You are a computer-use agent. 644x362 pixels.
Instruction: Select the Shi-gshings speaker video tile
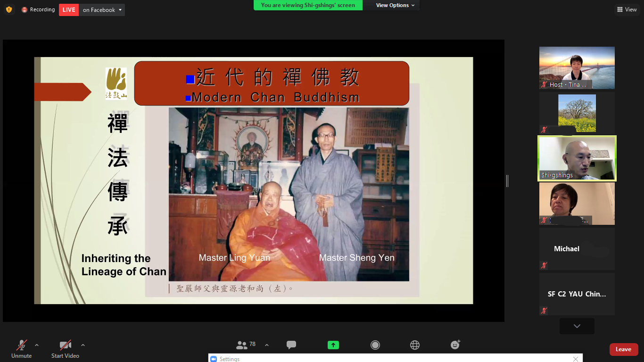pyautogui.click(x=577, y=158)
